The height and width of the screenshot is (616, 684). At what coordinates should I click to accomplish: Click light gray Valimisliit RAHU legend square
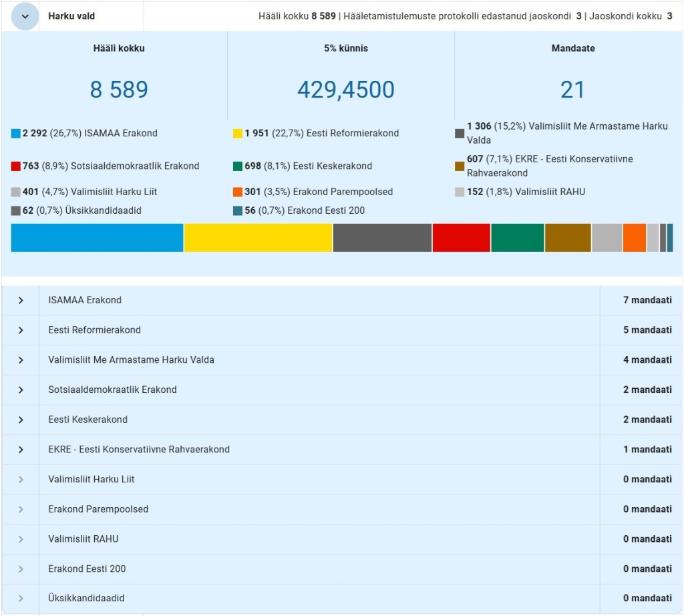(x=460, y=192)
